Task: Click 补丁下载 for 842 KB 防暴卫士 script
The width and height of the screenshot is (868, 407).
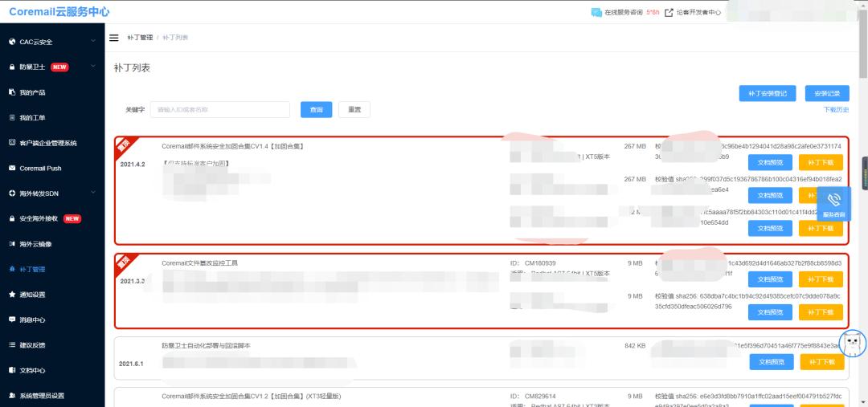Action: pos(822,362)
